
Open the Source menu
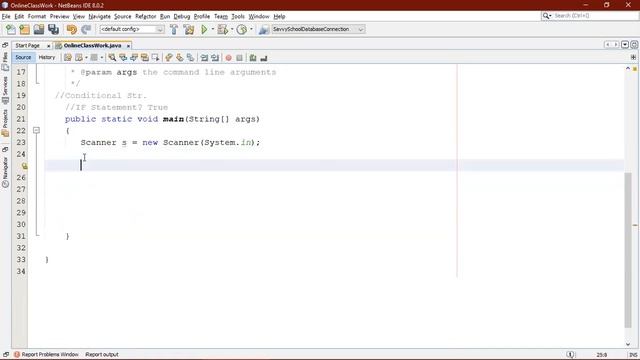coord(122,16)
